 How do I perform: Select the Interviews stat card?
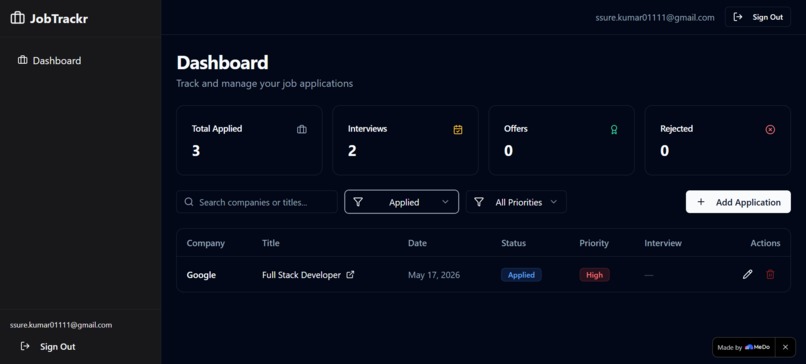click(406, 140)
